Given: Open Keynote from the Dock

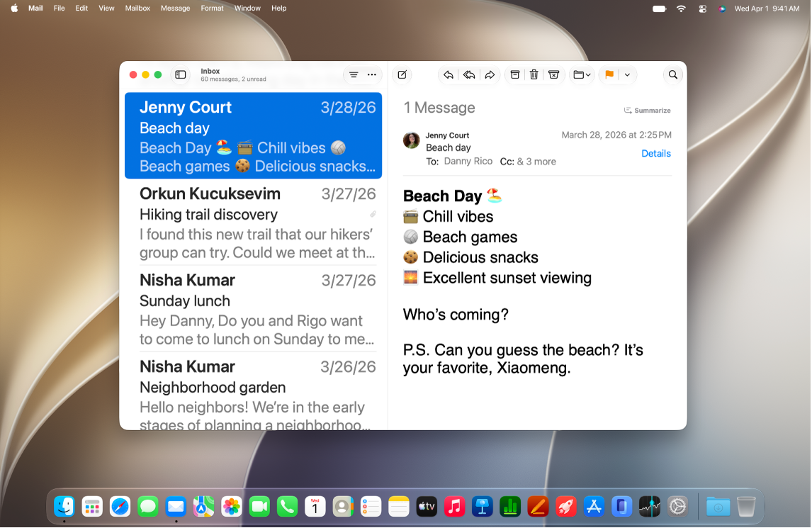Looking at the screenshot, I should click(x=482, y=506).
